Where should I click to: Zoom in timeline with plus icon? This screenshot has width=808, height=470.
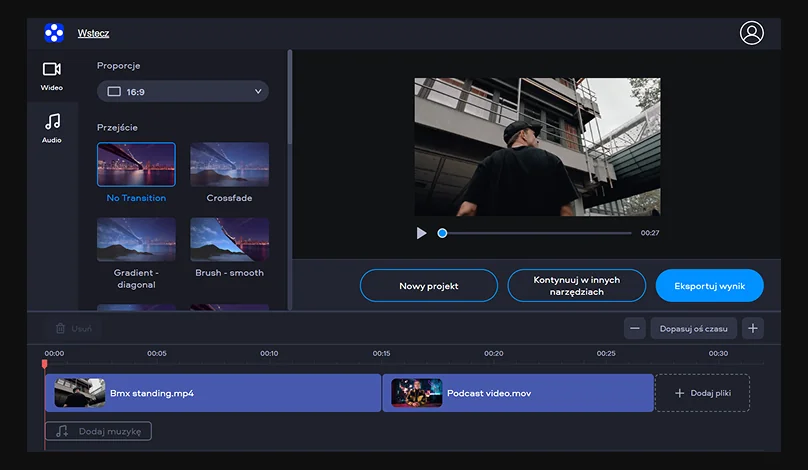tap(753, 328)
